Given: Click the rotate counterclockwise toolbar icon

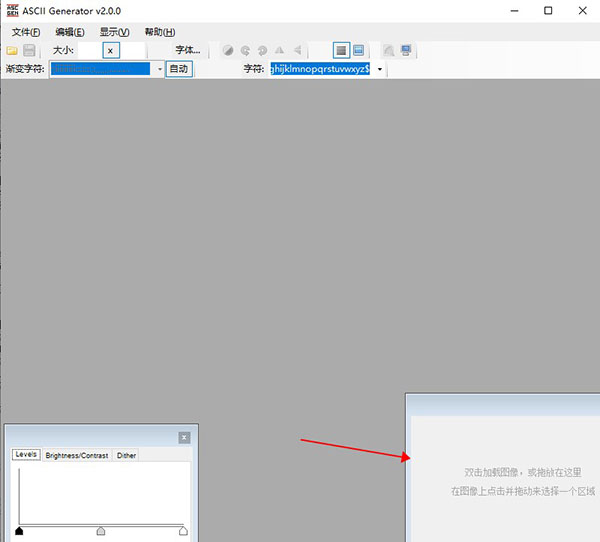Looking at the screenshot, I should pos(245,50).
